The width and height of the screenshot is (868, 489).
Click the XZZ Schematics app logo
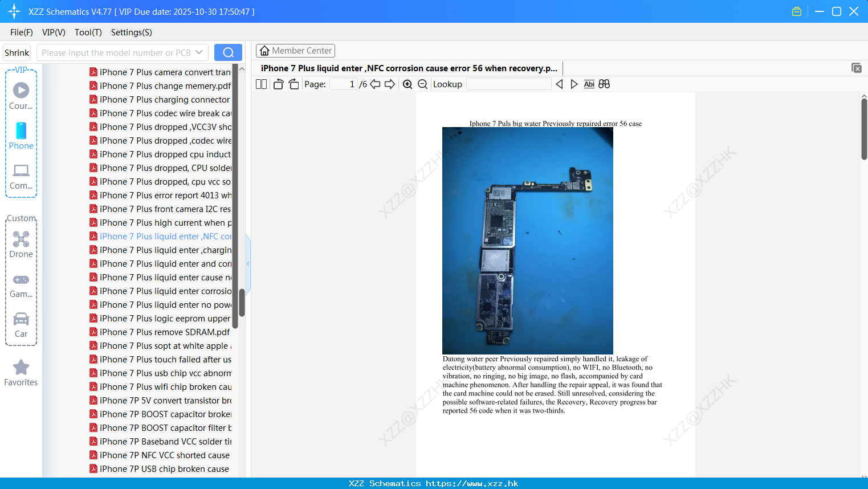tap(14, 11)
